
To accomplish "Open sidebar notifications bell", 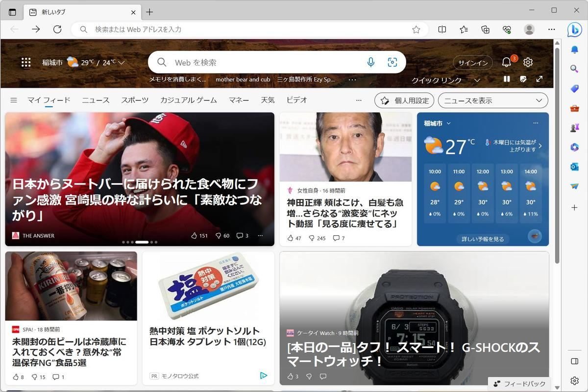I will 574,49.
